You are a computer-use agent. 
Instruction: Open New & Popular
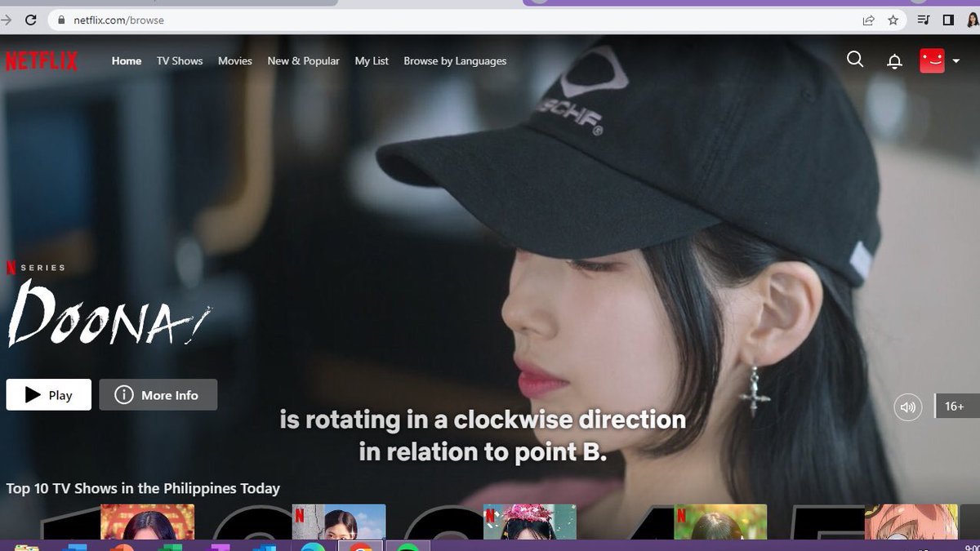tap(303, 61)
